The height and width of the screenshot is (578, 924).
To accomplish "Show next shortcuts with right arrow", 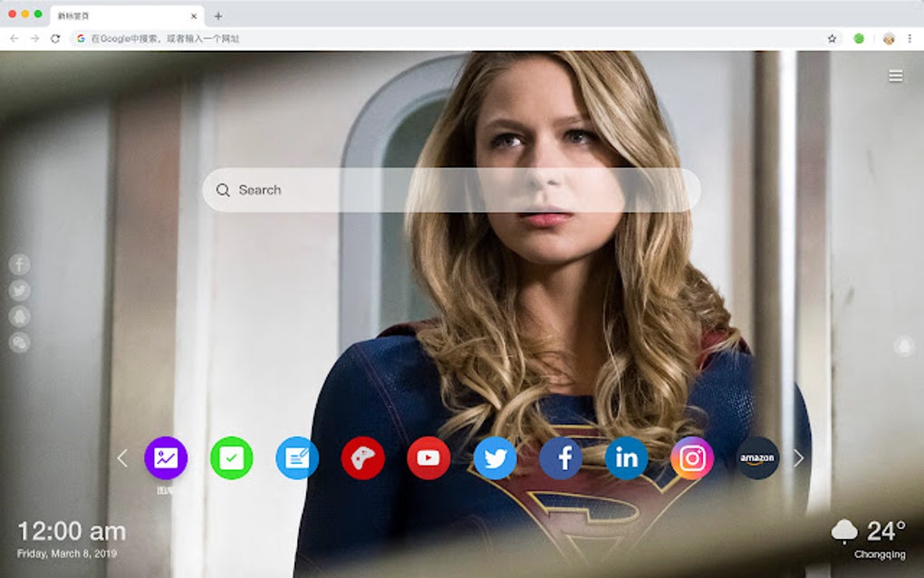I will 798,458.
